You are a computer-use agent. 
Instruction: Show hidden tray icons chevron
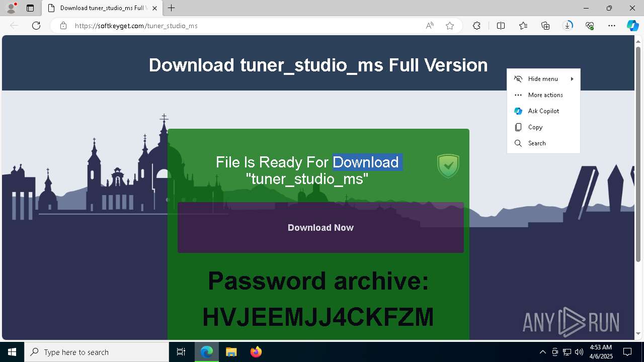tap(542, 352)
